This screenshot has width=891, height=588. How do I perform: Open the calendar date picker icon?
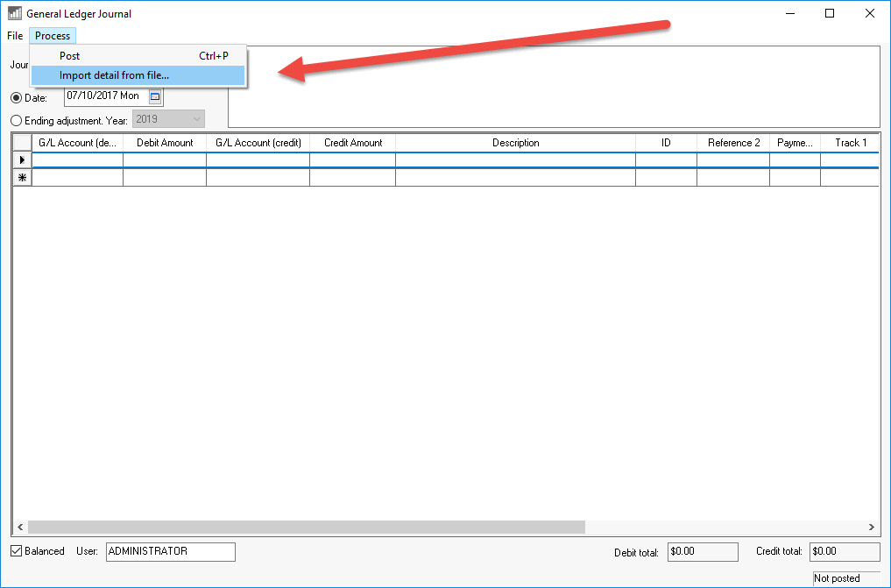[155, 96]
